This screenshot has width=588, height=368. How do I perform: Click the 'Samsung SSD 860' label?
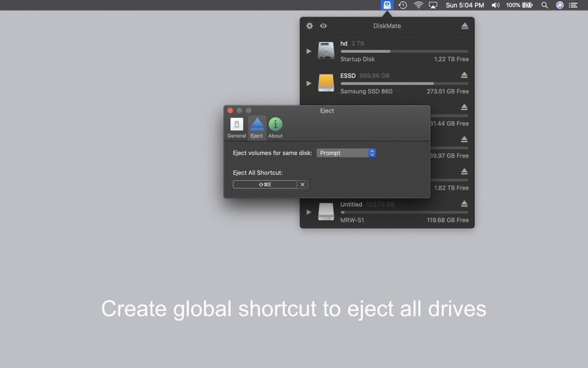click(x=366, y=91)
